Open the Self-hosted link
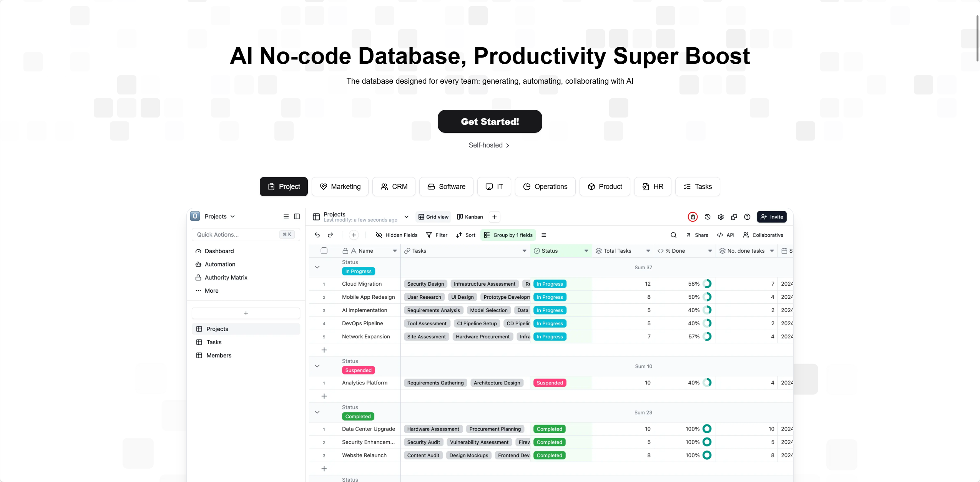This screenshot has width=980, height=482. coord(489,145)
